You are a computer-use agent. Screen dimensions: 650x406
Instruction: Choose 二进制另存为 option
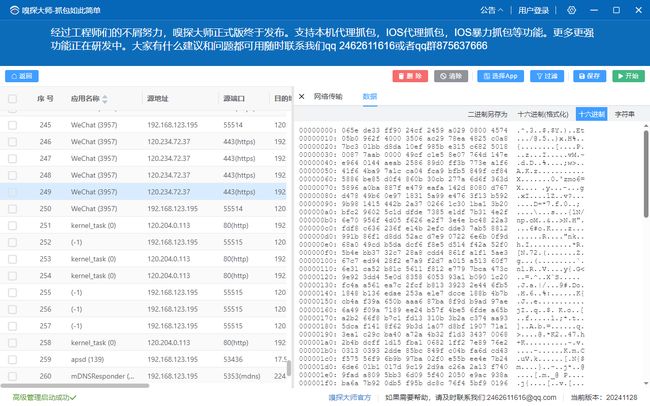487,114
